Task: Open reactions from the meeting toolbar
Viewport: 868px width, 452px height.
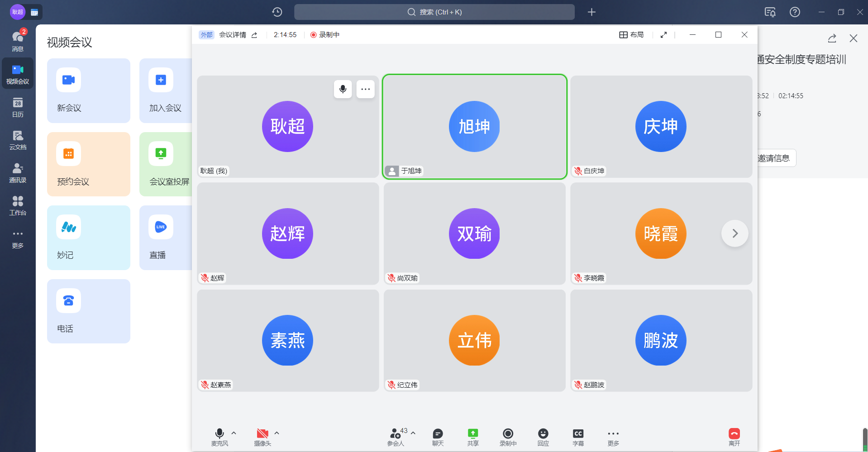Action: (x=543, y=437)
